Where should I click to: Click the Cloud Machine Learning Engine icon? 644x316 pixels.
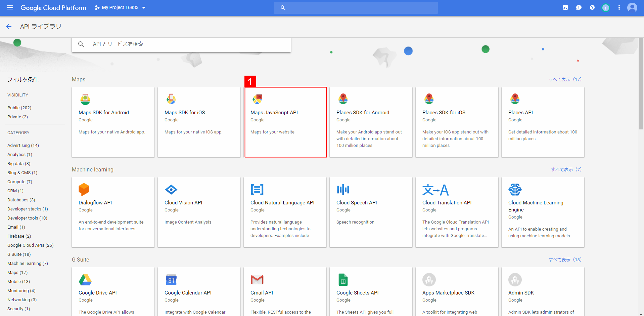point(515,190)
